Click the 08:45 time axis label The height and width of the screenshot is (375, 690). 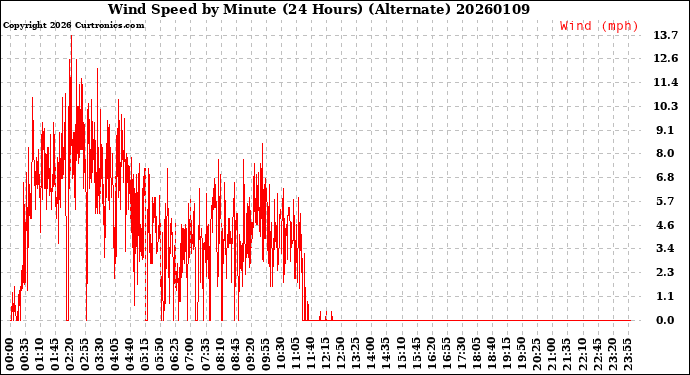click(x=235, y=355)
